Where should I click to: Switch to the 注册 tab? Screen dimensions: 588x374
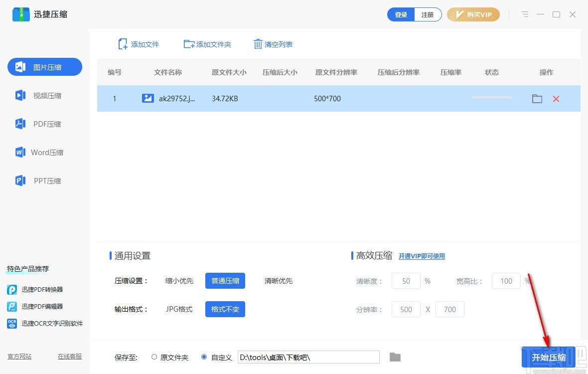pyautogui.click(x=428, y=14)
